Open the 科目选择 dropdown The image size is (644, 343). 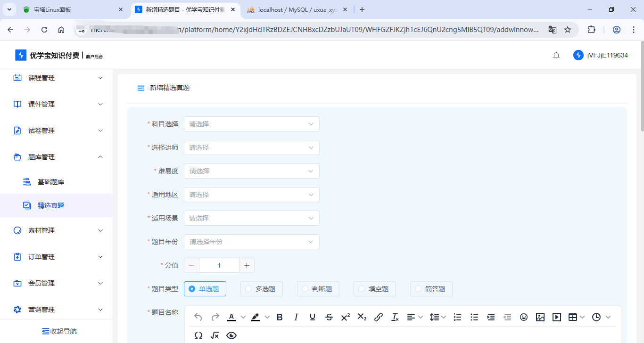click(x=251, y=124)
